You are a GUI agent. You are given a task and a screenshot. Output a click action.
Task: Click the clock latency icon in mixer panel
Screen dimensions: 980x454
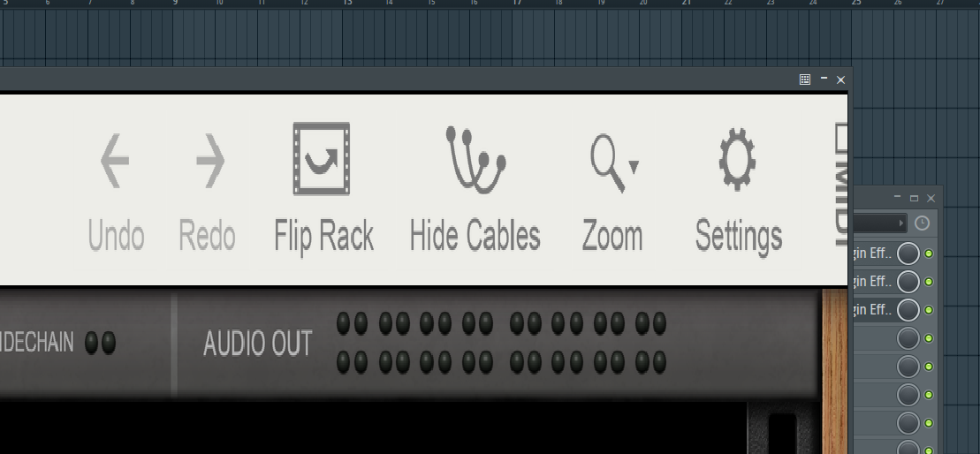tap(922, 223)
